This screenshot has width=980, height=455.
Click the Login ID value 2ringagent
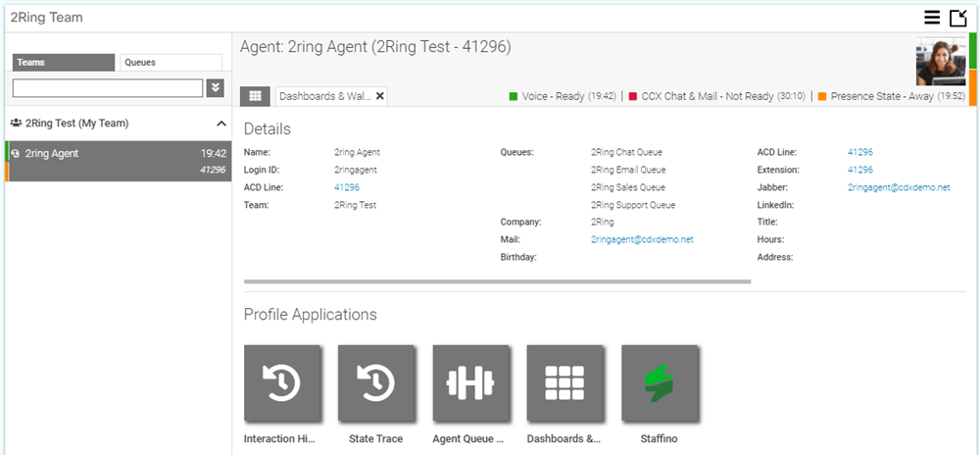(356, 170)
